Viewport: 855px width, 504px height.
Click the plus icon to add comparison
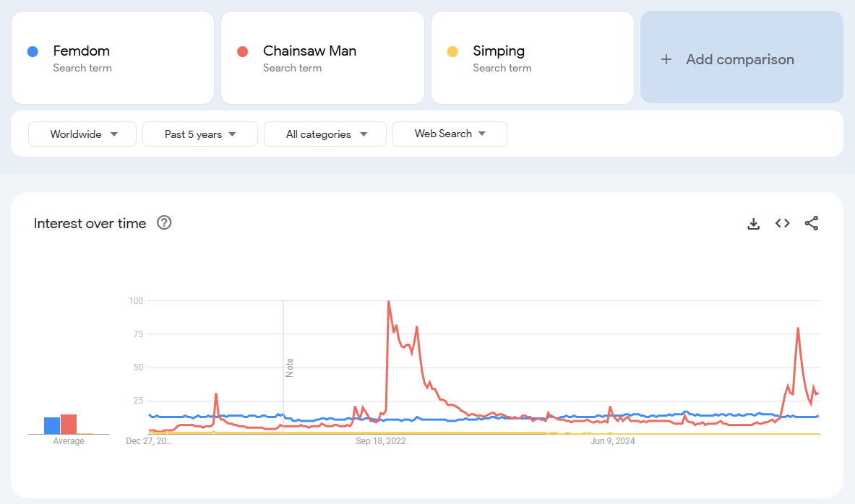[x=666, y=60]
